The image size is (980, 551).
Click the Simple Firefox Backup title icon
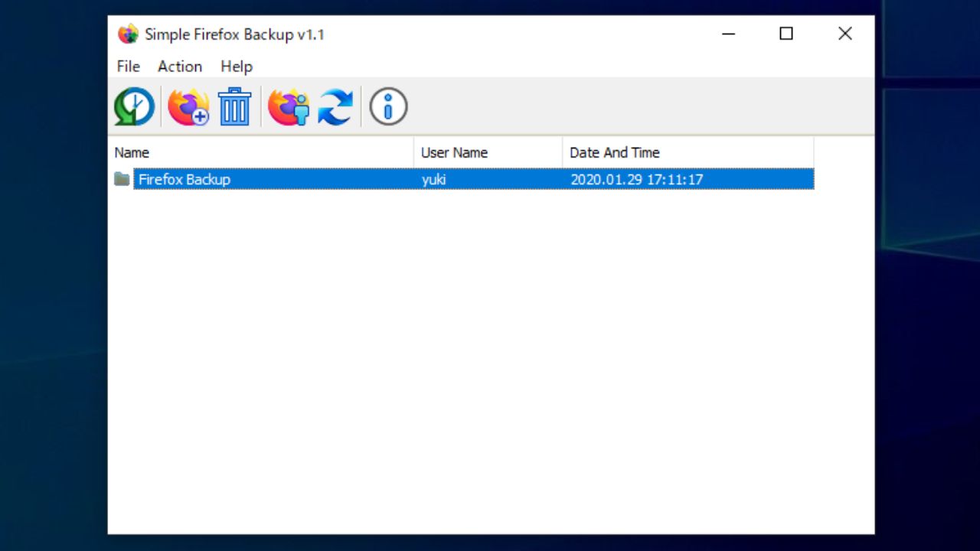(x=128, y=34)
